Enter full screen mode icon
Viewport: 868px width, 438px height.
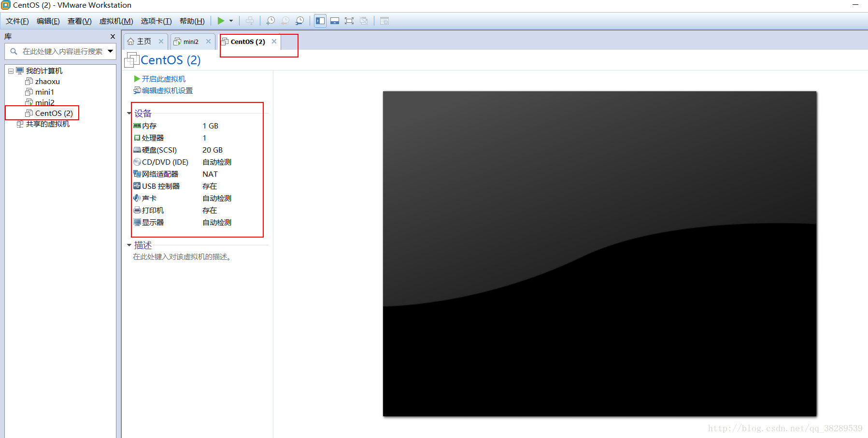pos(349,21)
